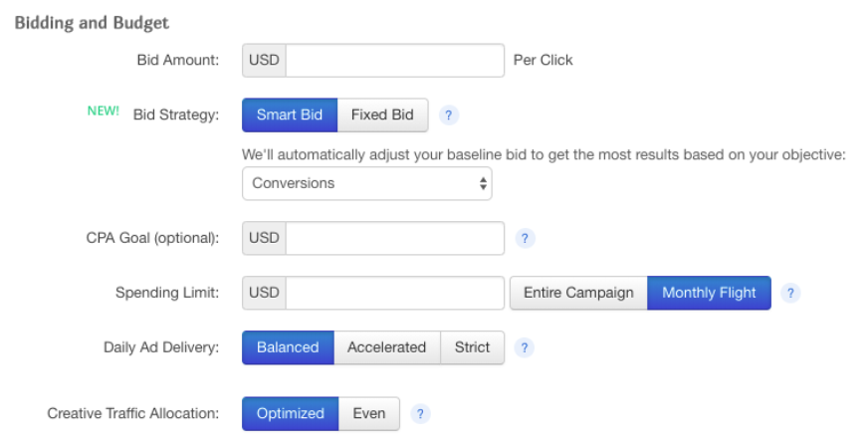Focus the CPA Goal input field
Viewport: 868px width, 446px height.
(396, 238)
